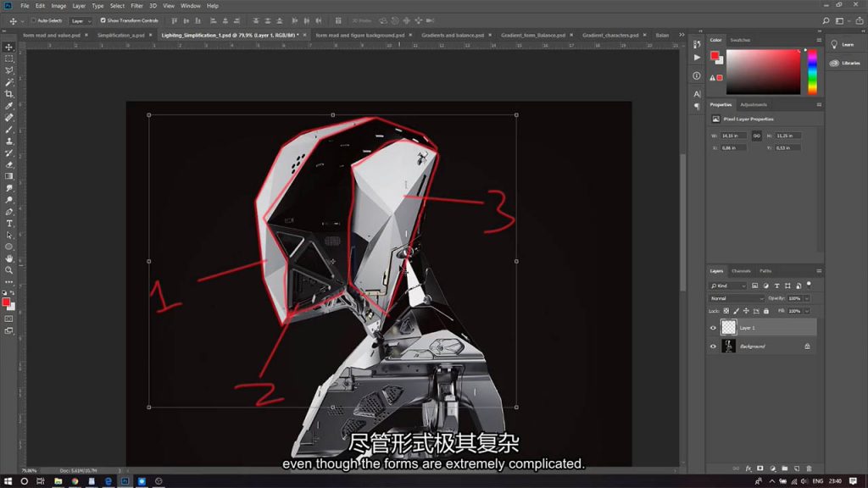Activate the Eraser tool
This screenshot has width=868, height=488.
tap(9, 164)
